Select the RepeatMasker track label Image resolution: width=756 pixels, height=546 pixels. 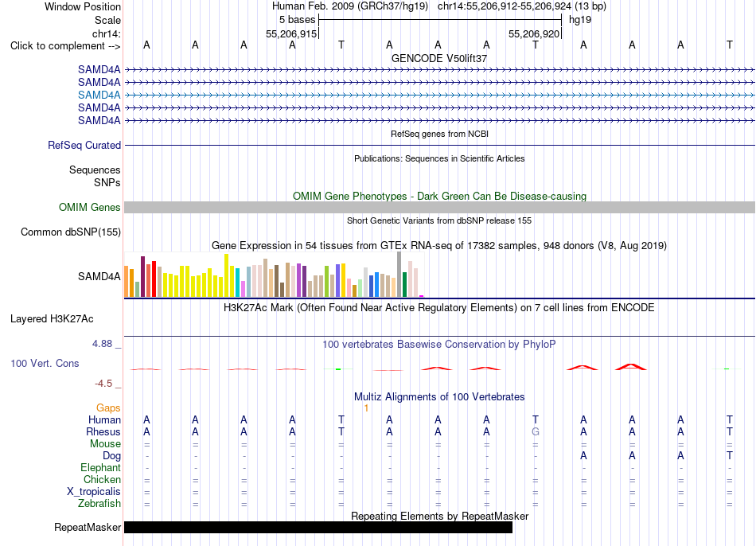pos(88,527)
